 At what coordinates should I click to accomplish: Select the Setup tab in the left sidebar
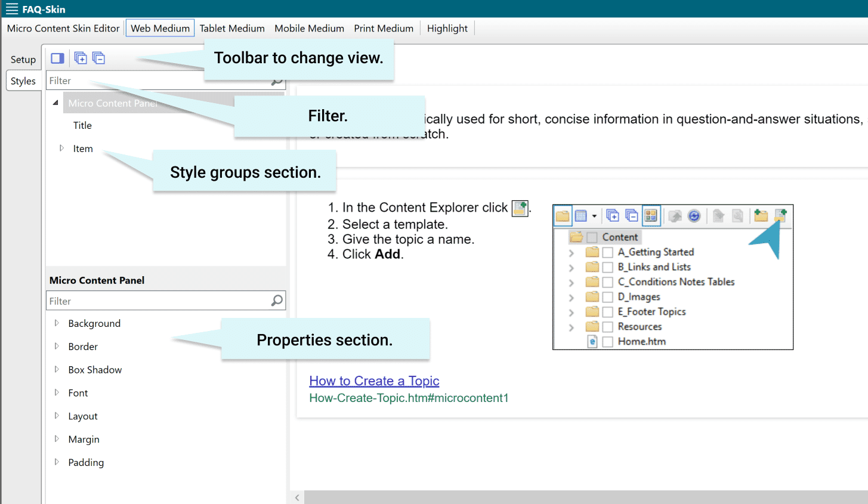pyautogui.click(x=23, y=59)
